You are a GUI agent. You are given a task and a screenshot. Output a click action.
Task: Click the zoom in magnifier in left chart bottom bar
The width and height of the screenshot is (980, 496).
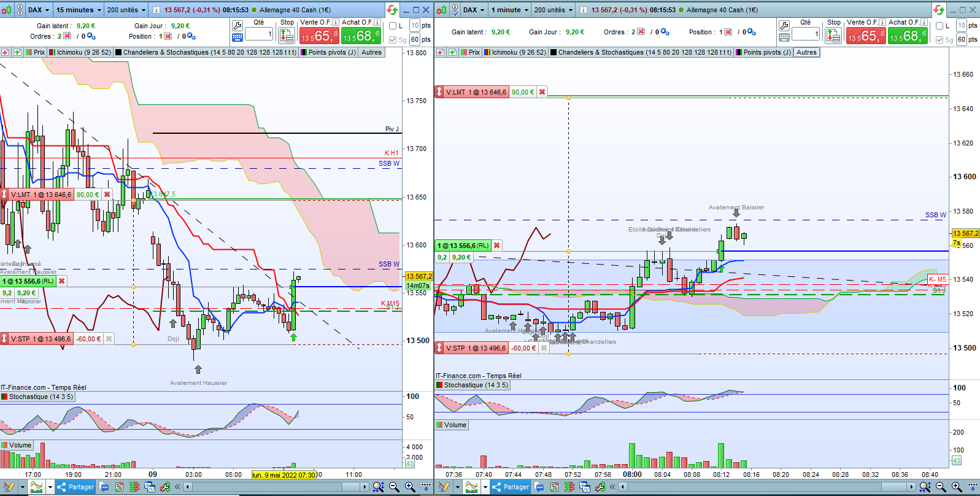click(x=410, y=487)
